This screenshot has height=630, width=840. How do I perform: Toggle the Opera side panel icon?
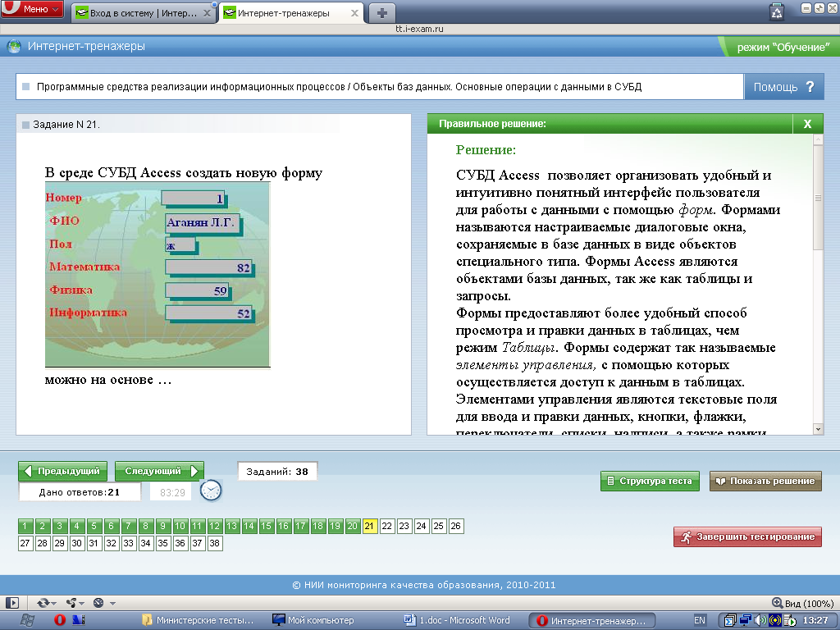(x=11, y=603)
